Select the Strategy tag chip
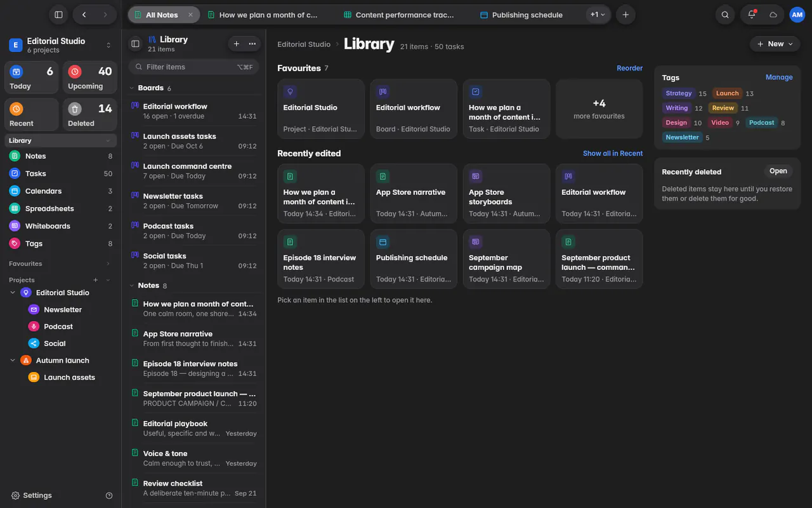Screen dimensions: 812x508 point(678,93)
